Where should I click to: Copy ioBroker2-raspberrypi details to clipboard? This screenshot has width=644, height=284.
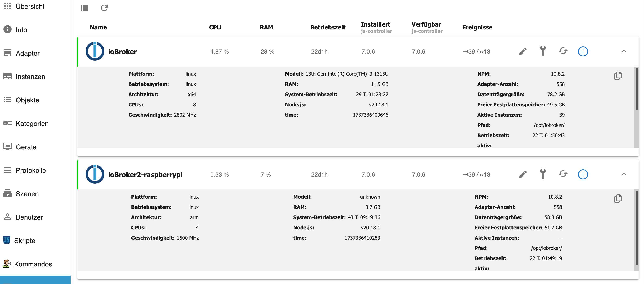point(618,199)
